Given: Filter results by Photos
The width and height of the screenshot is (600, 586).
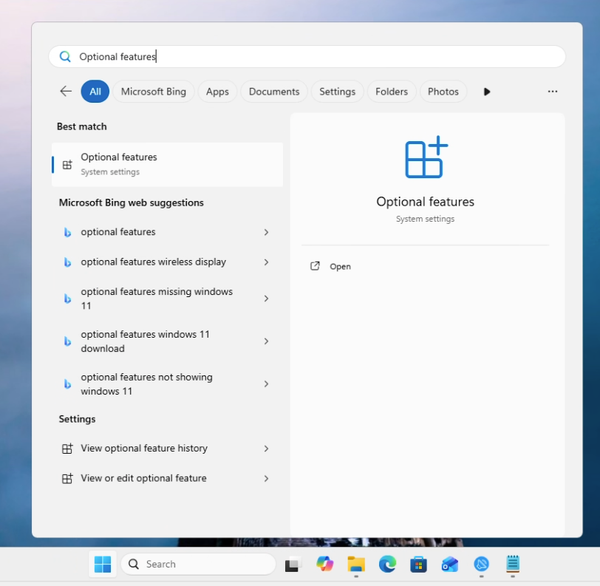Looking at the screenshot, I should (443, 91).
